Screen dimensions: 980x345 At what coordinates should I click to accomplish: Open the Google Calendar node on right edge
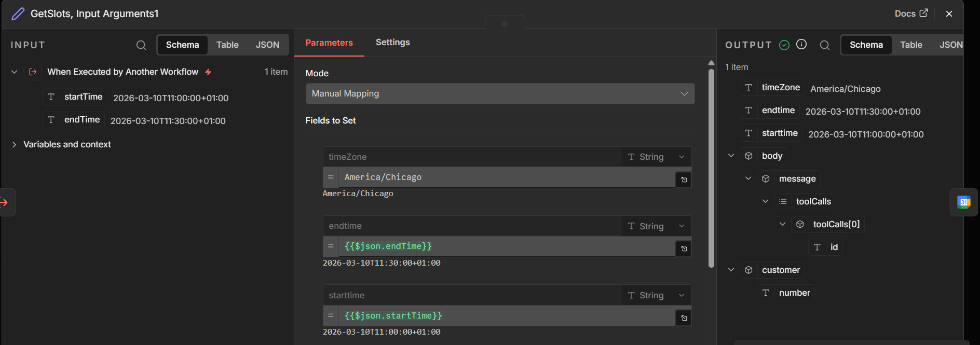(x=964, y=202)
